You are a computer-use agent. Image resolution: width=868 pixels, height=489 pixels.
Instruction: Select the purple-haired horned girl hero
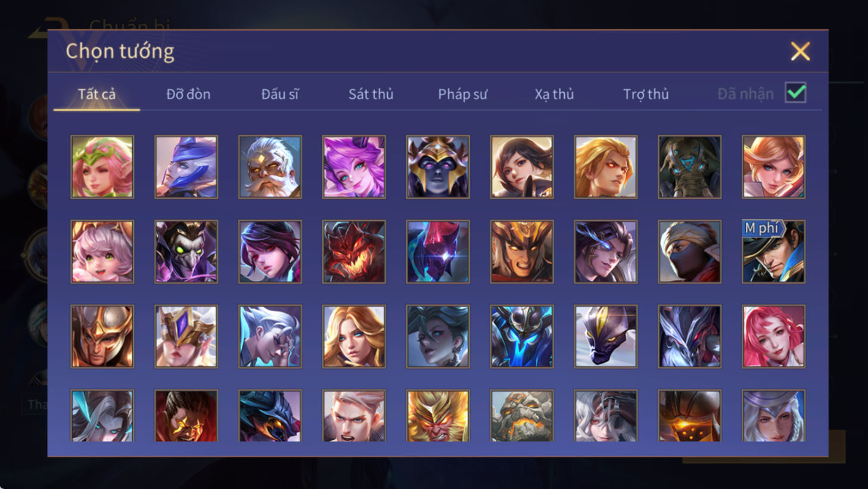(x=354, y=167)
